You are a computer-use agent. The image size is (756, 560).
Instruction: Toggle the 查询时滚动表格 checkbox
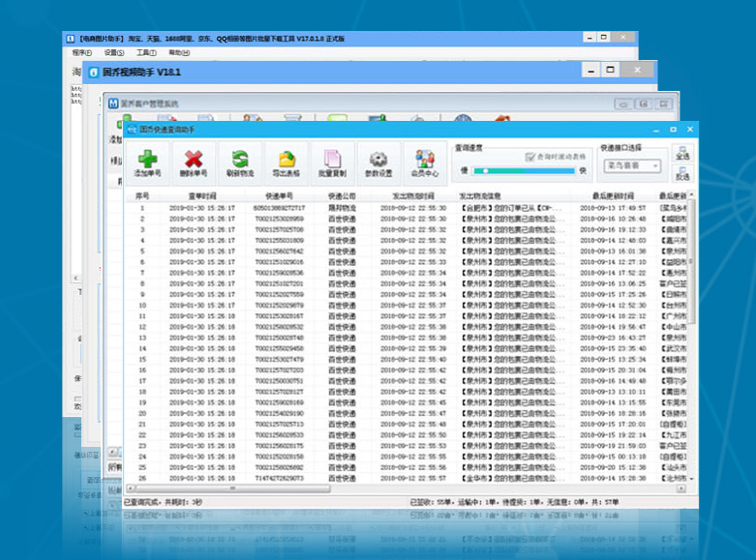pos(529,157)
